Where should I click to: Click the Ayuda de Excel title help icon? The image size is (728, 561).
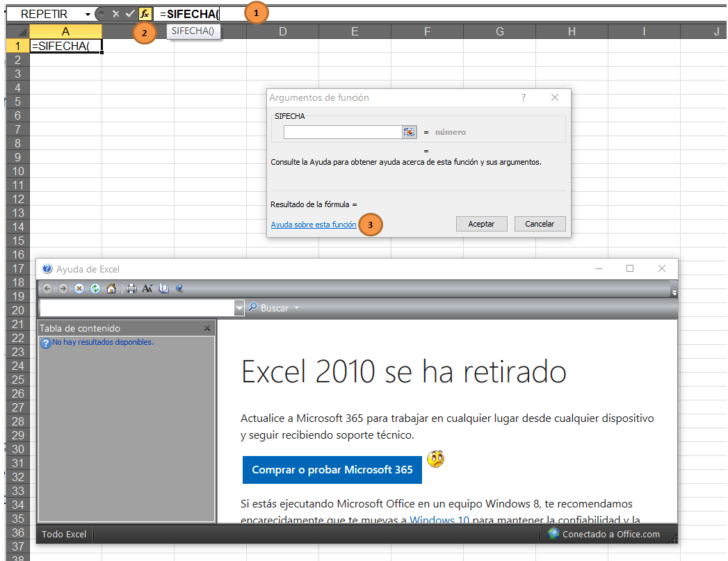pos(47,269)
